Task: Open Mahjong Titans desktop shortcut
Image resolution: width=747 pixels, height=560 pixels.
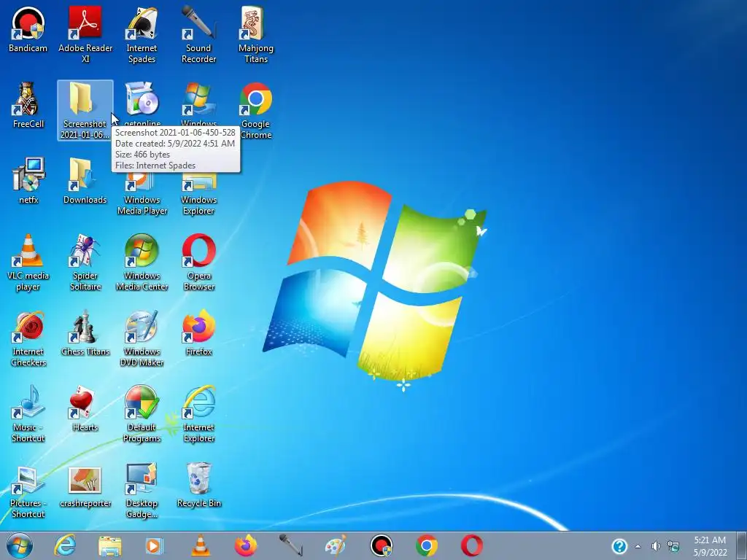Action: (x=256, y=34)
